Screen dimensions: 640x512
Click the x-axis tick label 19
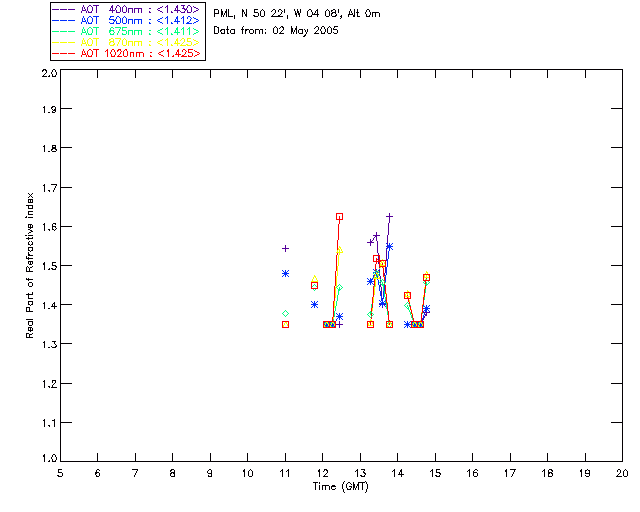(x=585, y=473)
